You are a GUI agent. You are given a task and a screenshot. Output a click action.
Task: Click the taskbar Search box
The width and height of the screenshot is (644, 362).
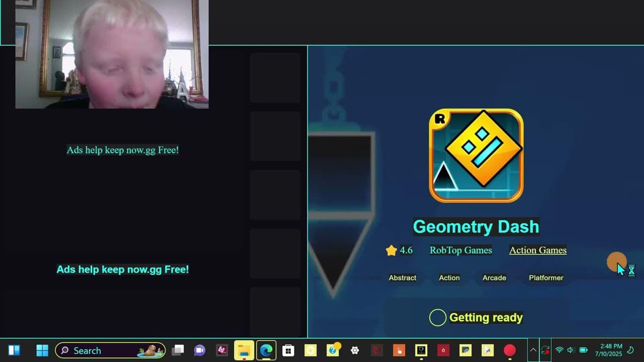[x=110, y=350]
